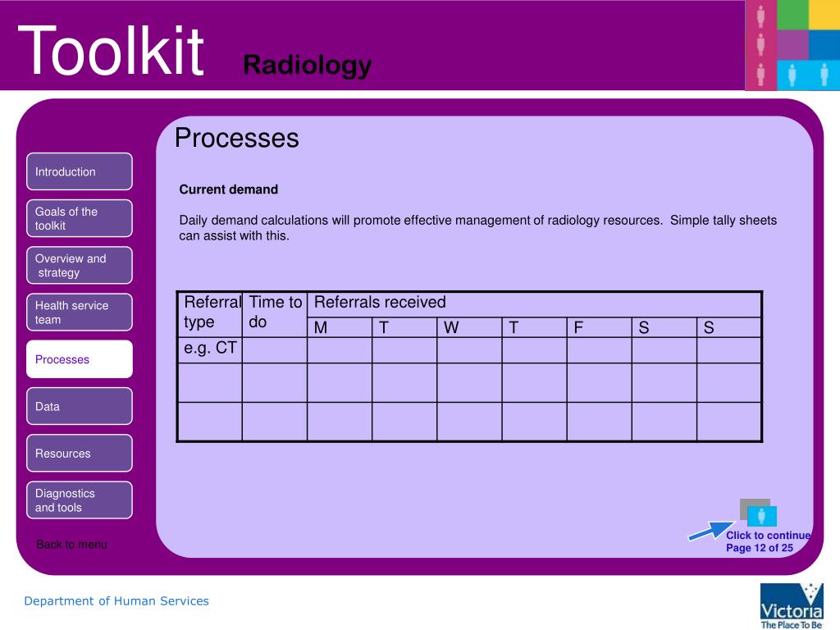This screenshot has width=840, height=630.
Task: Click the 'Referral type' header cell
Action: (x=210, y=314)
